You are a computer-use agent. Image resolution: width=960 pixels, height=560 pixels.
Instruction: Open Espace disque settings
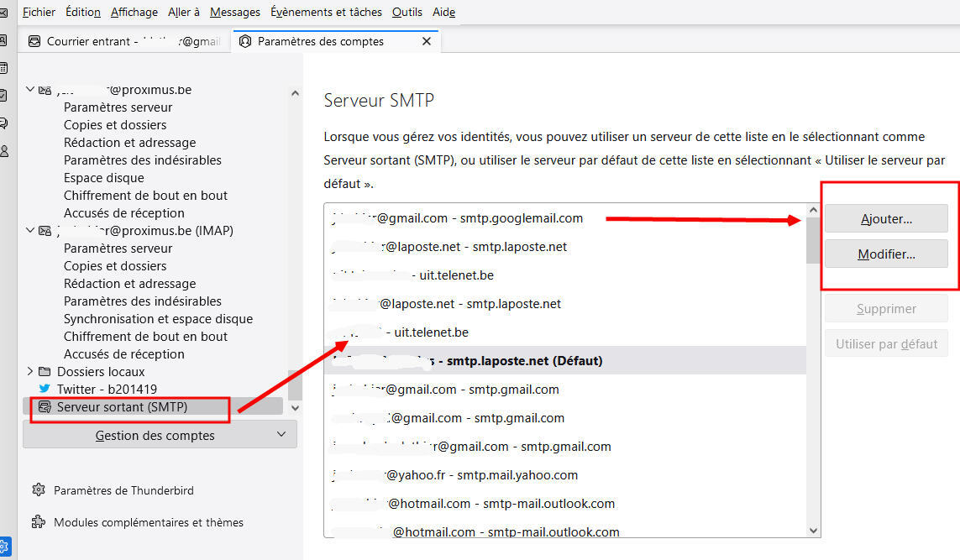tap(104, 177)
